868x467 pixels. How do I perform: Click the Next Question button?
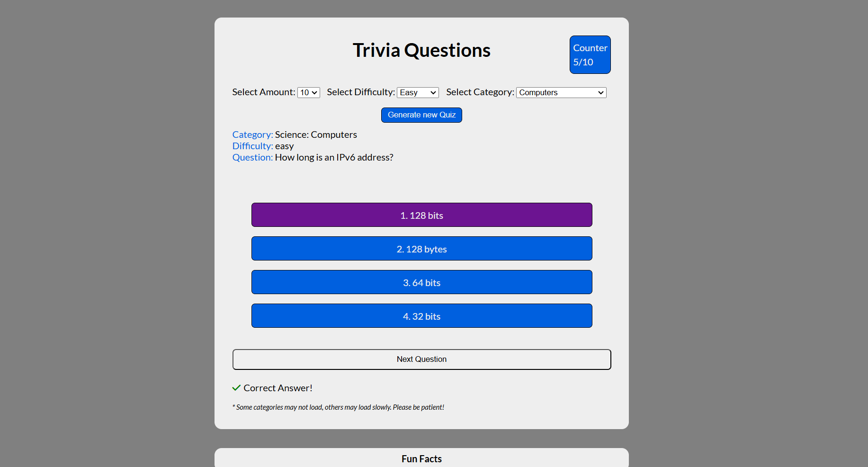[x=421, y=359]
